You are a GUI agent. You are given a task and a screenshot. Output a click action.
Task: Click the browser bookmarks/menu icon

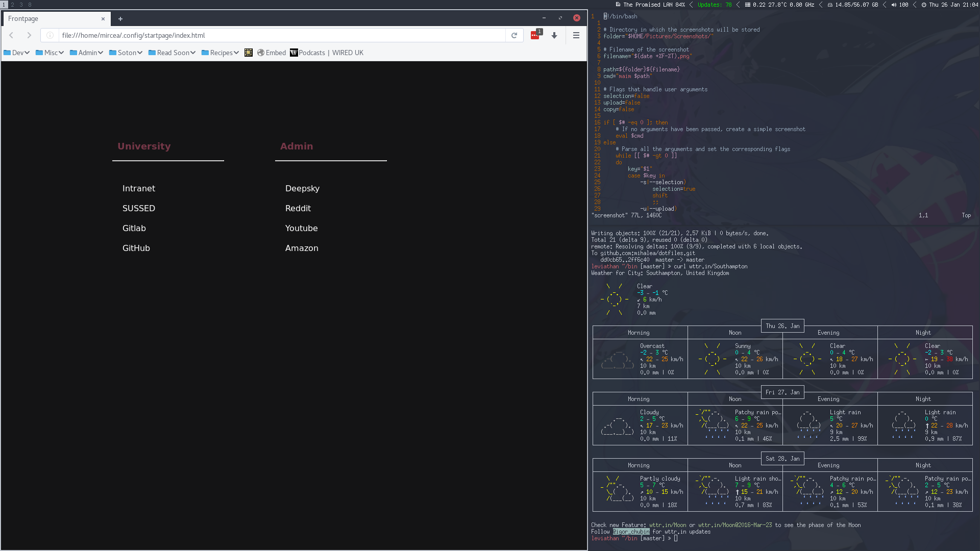tap(576, 35)
